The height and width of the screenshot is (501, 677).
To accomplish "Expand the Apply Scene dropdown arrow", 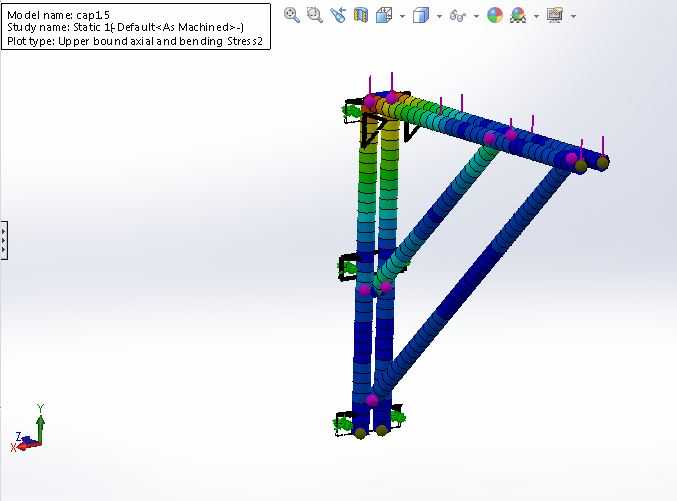I will (536, 16).
